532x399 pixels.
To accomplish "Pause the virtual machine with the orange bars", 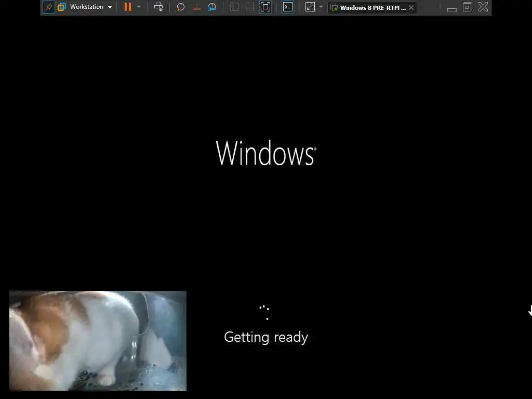I will [128, 7].
